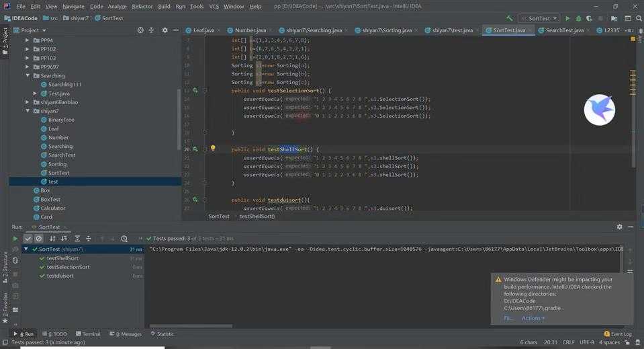This screenshot has width=644, height=349.
Task: Rerun tests with green play icon in Run panel
Action: click(15, 239)
